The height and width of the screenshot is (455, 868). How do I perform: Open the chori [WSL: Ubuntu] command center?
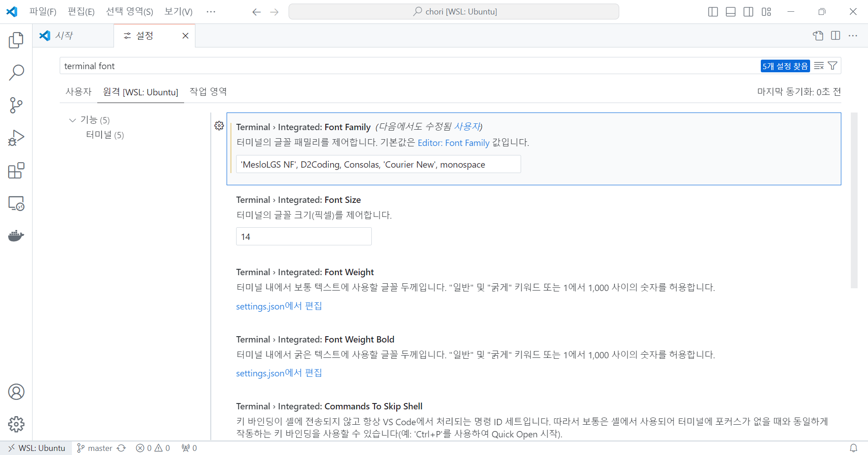454,12
